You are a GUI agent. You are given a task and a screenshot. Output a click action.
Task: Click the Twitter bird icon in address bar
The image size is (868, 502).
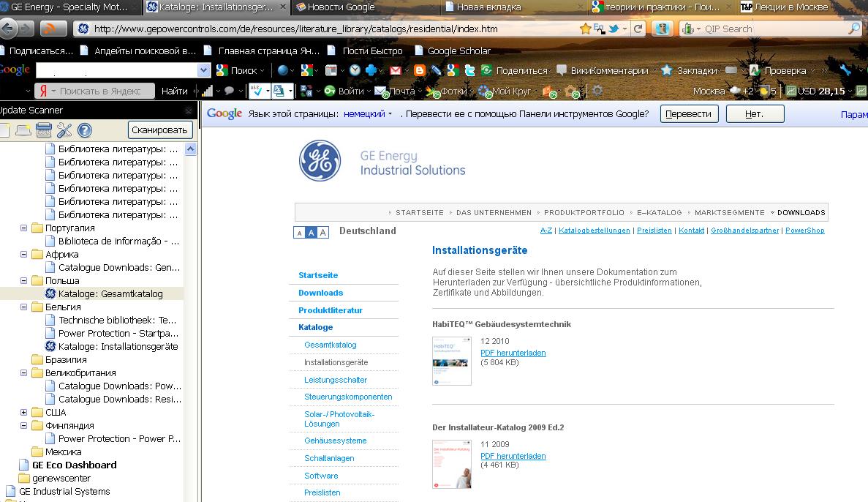[614, 29]
